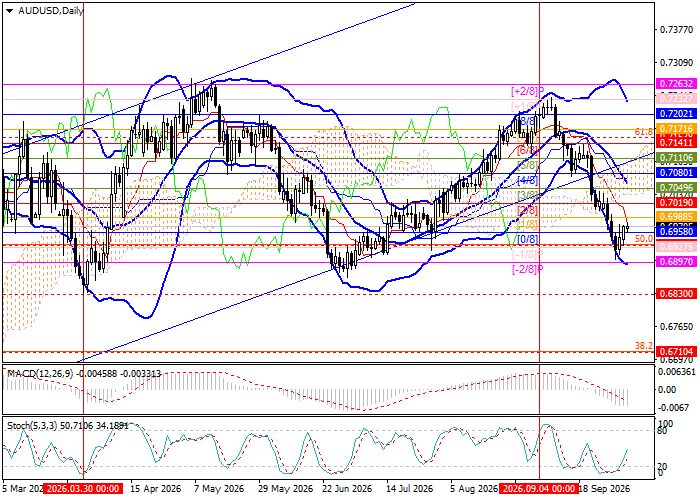700x500 pixels.
Task: Select the 0.70801 blue price label
Action: coord(677,172)
